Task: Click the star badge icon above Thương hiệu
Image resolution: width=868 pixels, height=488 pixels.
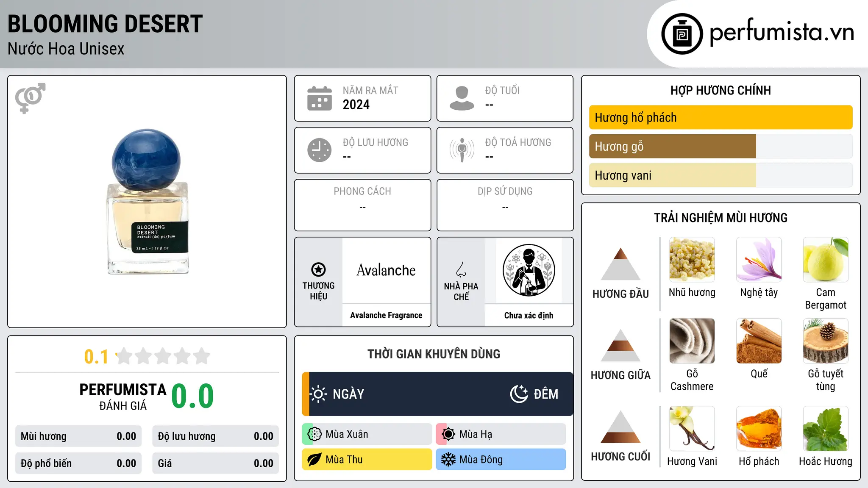Action: 318,269
